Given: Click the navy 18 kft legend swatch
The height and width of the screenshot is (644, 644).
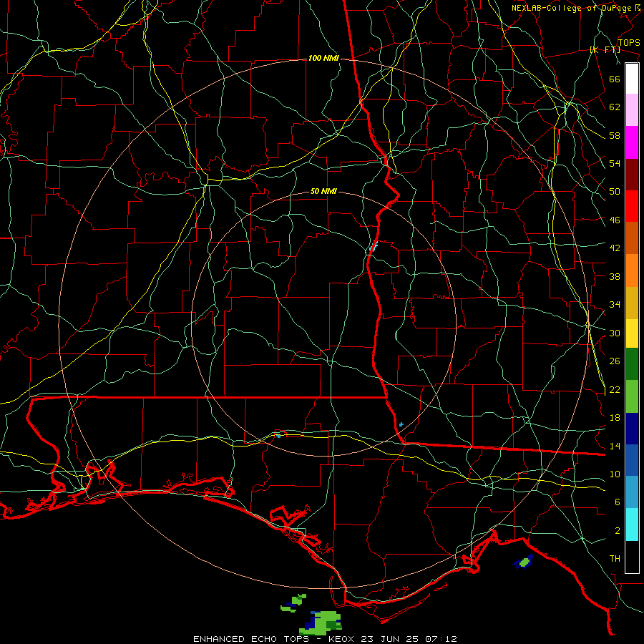Looking at the screenshot, I should click(x=632, y=429).
